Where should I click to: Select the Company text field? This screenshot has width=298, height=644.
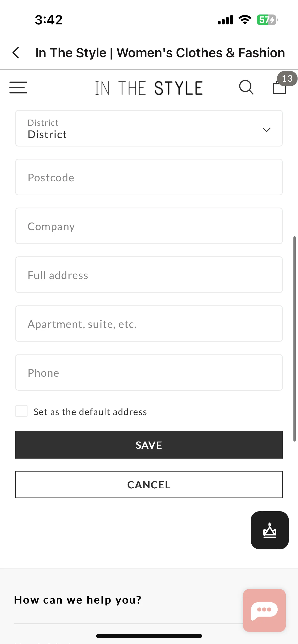[x=149, y=226]
